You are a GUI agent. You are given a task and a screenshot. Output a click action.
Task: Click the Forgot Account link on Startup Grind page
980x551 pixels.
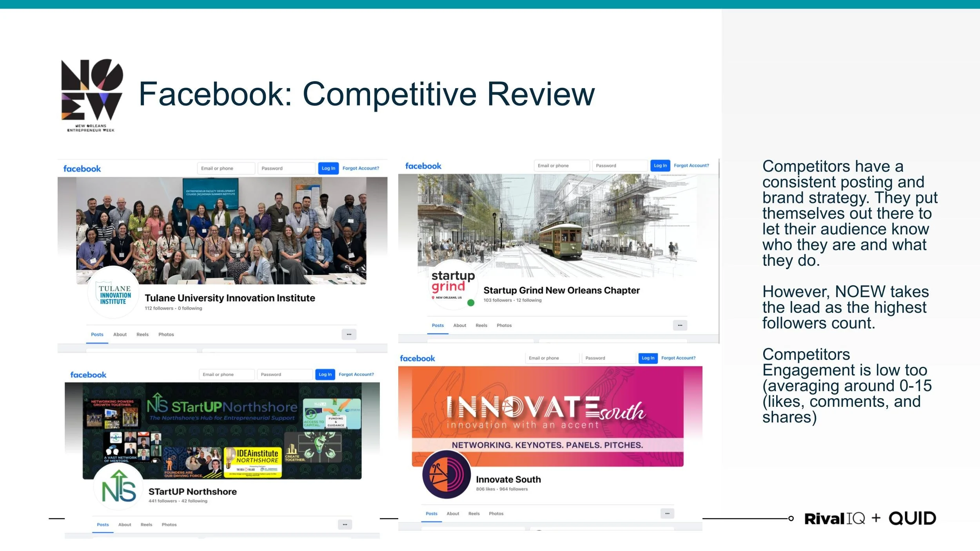click(691, 165)
